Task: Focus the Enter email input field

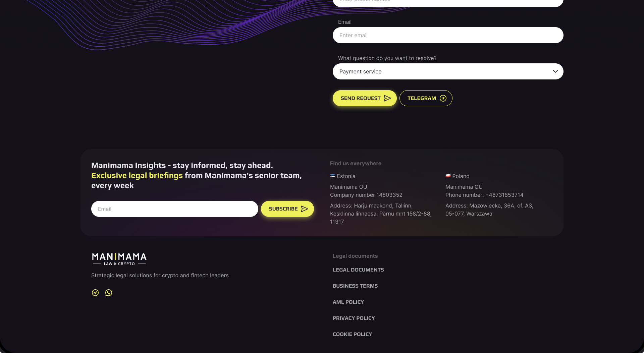Action: click(x=448, y=35)
